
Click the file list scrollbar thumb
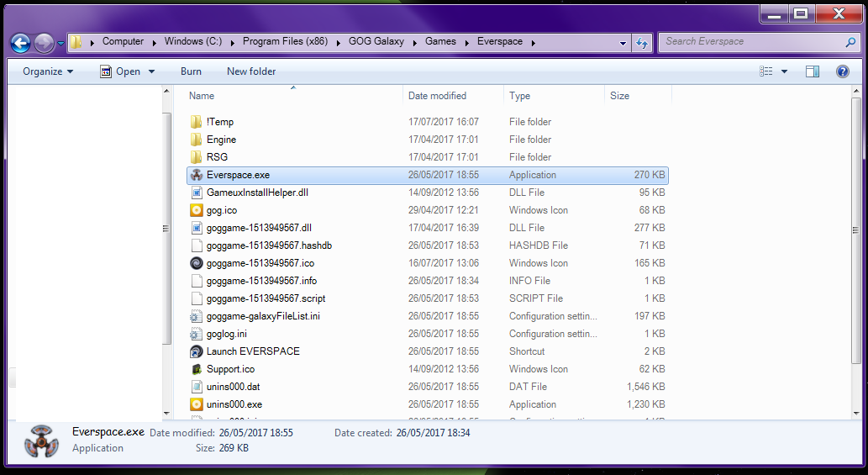point(857,230)
